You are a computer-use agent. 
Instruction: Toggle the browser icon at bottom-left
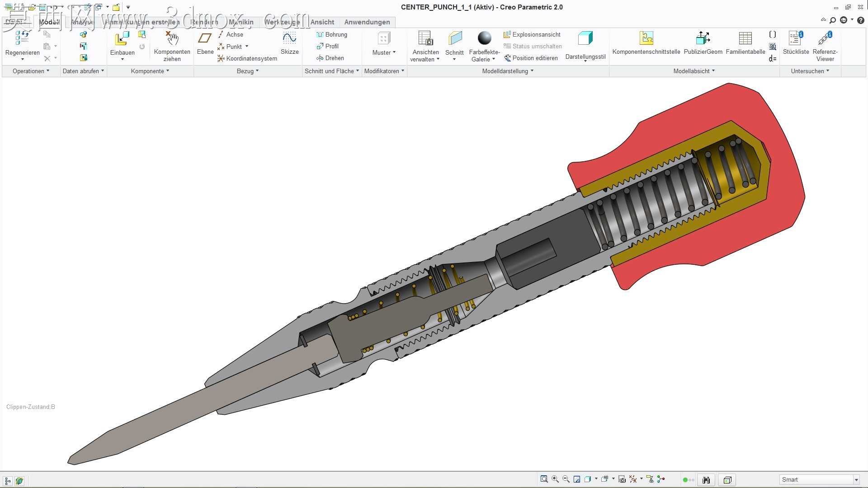pos(19,481)
